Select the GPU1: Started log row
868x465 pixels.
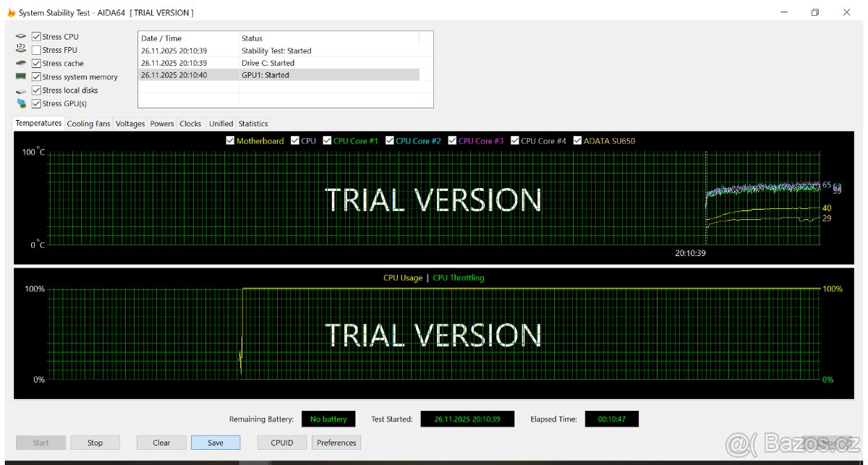coord(278,75)
